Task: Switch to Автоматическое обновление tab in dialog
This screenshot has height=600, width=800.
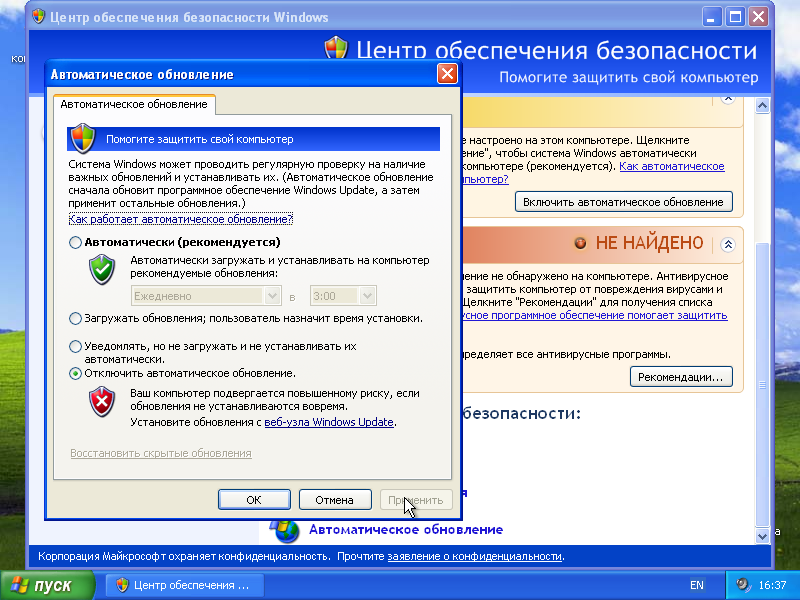Action: pos(134,104)
